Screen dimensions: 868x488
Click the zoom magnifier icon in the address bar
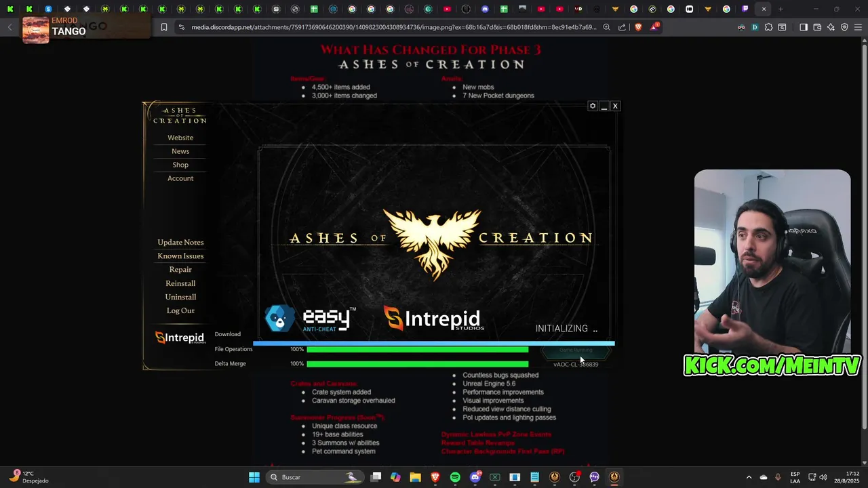(606, 27)
